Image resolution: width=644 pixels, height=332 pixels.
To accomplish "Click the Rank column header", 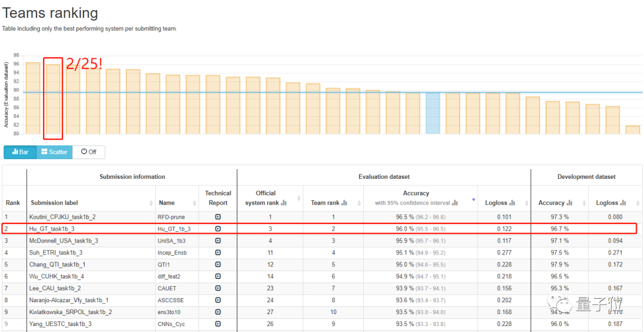I will point(13,203).
